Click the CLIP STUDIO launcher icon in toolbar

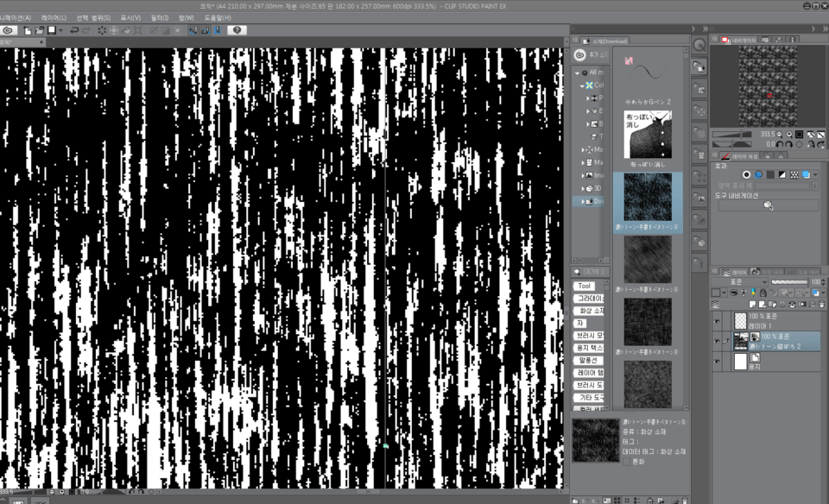click(8, 30)
